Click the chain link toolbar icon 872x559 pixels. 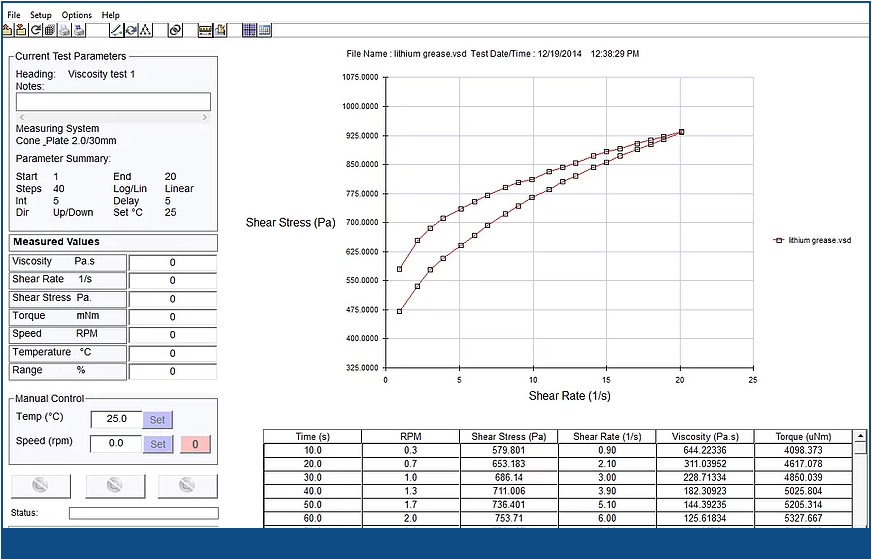pos(175,30)
